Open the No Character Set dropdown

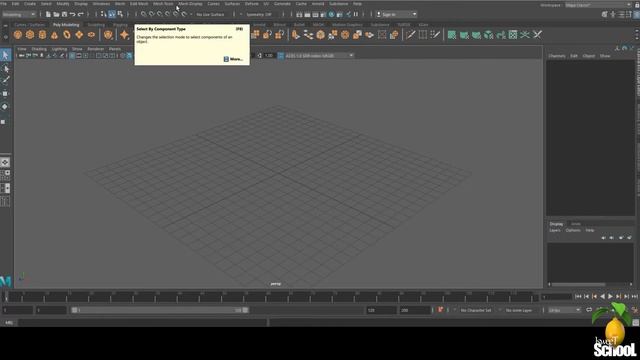(476, 310)
